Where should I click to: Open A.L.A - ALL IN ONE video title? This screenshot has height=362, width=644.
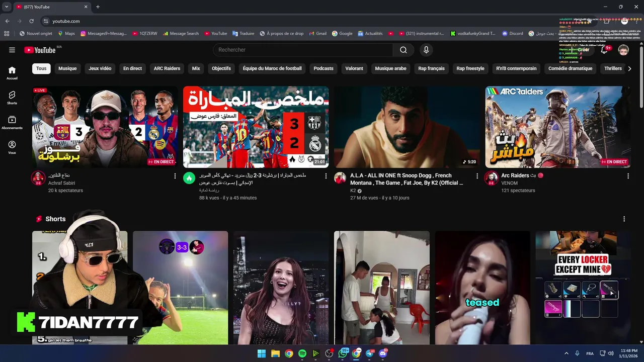point(407,179)
